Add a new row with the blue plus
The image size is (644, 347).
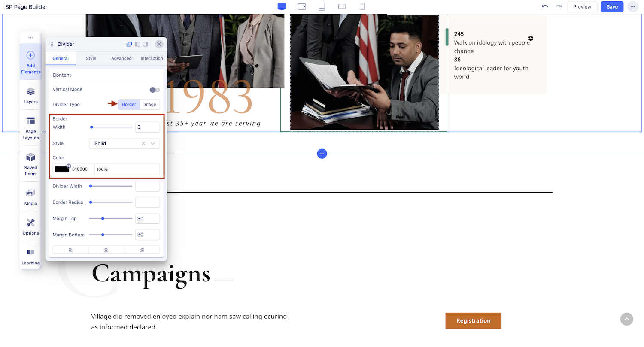322,154
